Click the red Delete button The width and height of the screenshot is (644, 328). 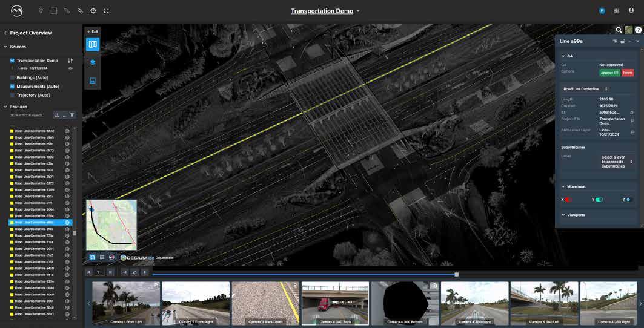pyautogui.click(x=627, y=73)
